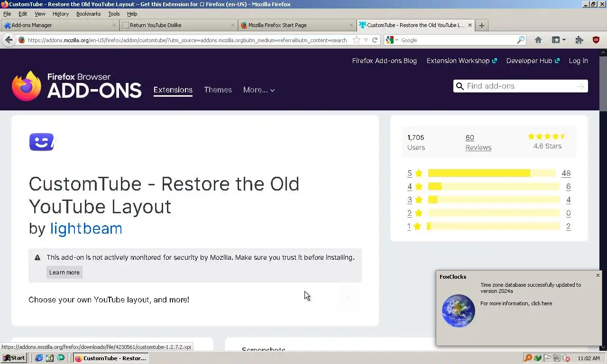
Task: Open the 60 Reviews link
Action: click(478, 143)
